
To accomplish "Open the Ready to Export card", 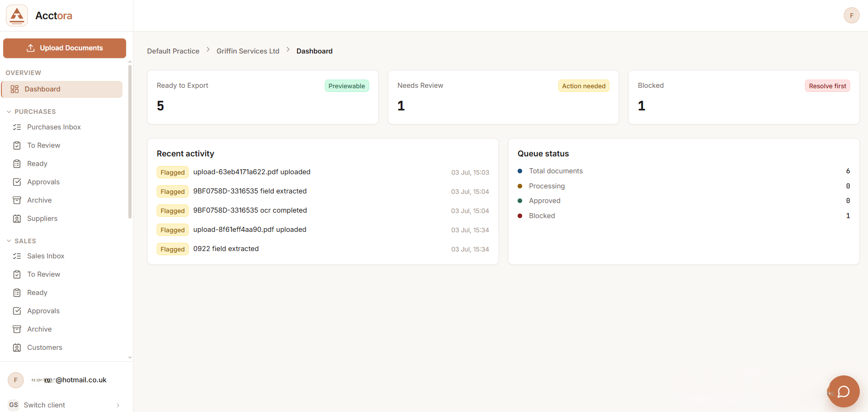I will point(263,97).
